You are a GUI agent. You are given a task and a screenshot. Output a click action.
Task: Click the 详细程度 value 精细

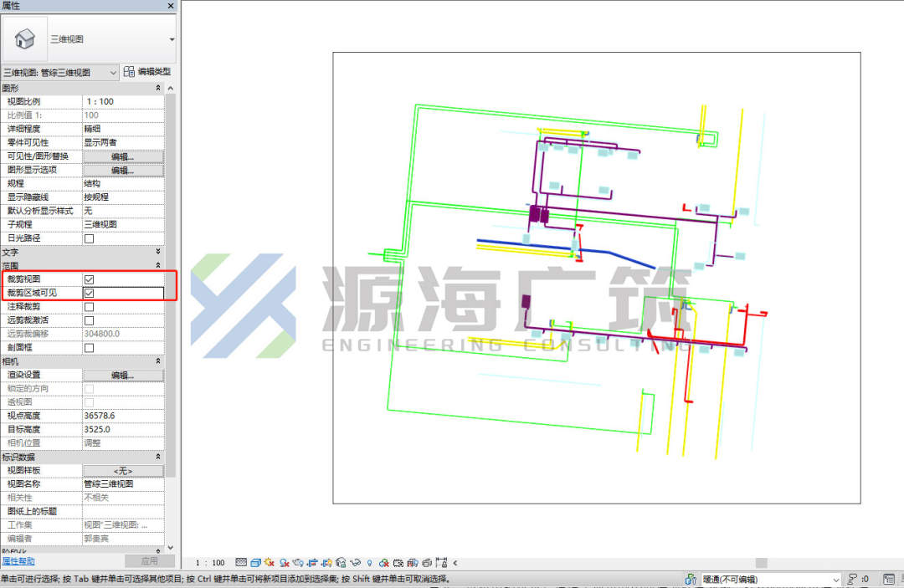click(x=123, y=129)
